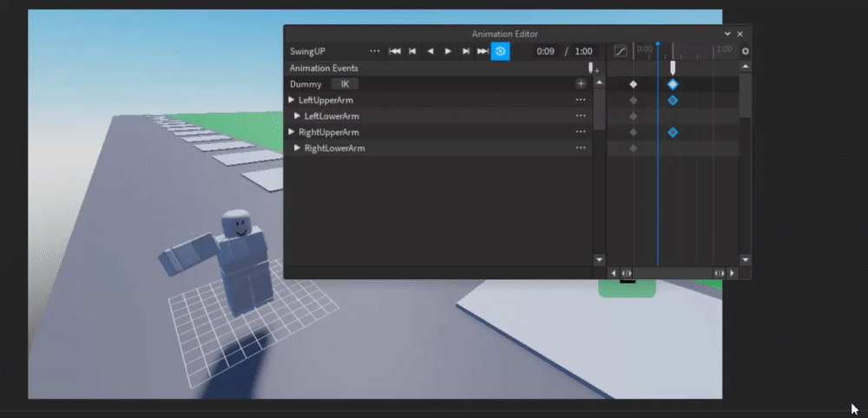
Task: Click the animation event marker on timeline
Action: pos(673,68)
